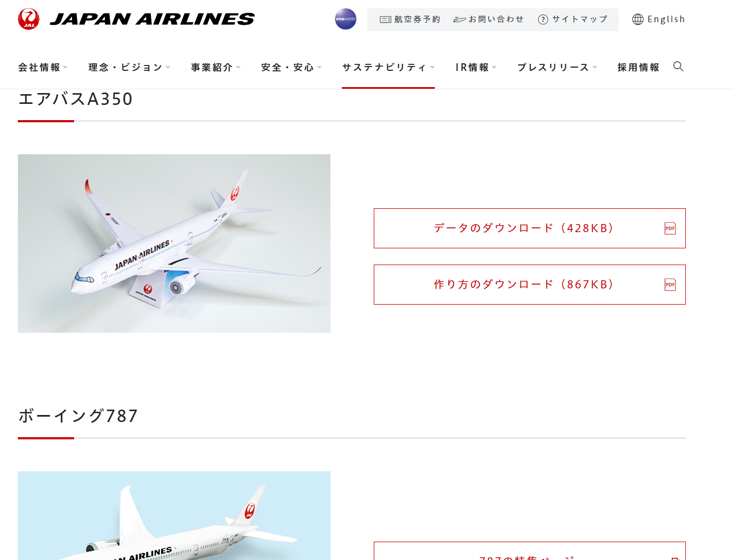Expand the 事業紹介 dropdown menu
The height and width of the screenshot is (560, 734).
(216, 67)
